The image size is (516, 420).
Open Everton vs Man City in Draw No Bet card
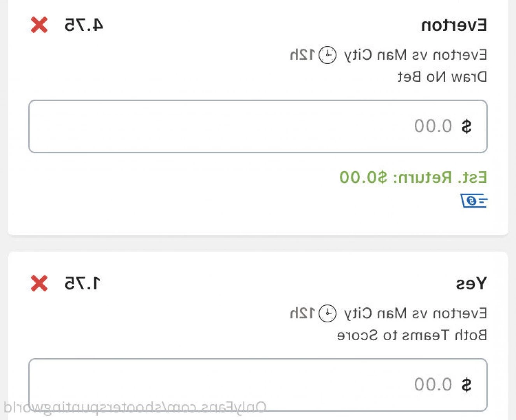[415, 55]
